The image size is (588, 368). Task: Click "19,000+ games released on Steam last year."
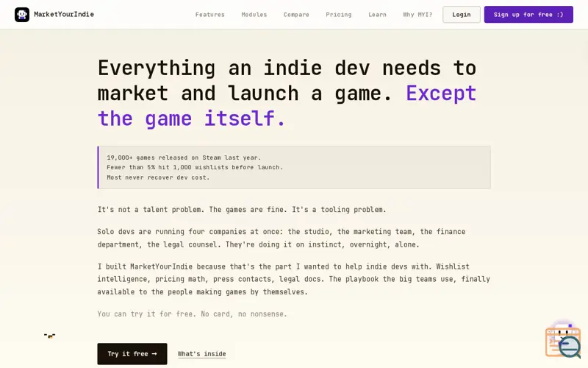[x=184, y=158]
